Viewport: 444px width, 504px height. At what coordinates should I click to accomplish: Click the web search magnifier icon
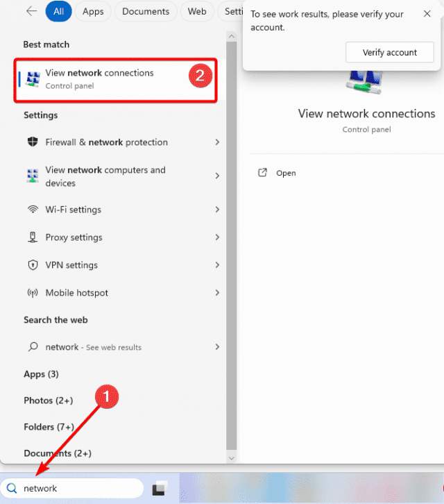(x=33, y=347)
